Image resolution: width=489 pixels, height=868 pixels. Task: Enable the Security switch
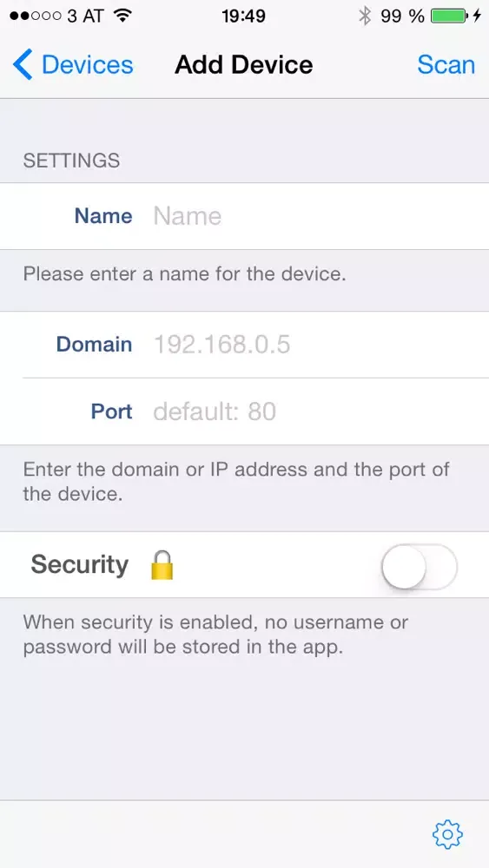(420, 566)
